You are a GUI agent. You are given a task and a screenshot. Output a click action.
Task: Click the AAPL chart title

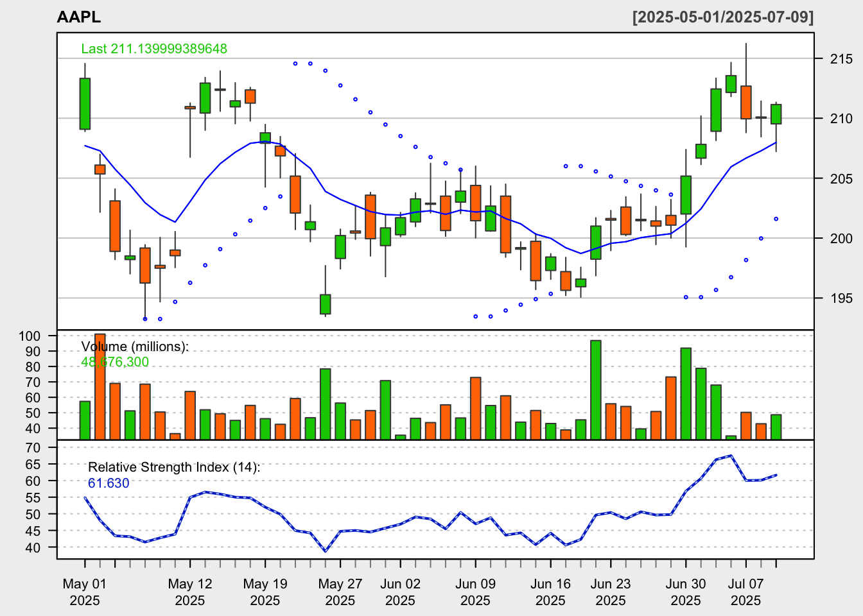click(x=79, y=17)
